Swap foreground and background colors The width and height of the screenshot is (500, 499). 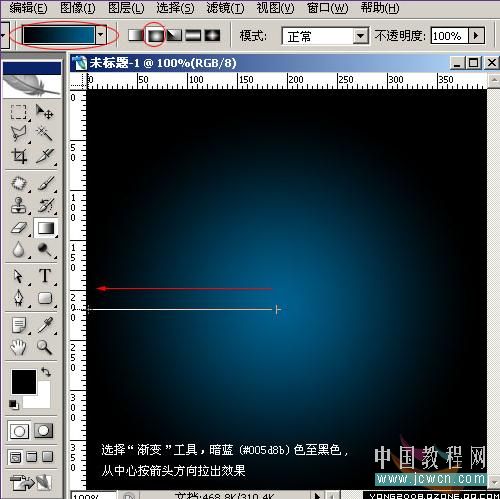point(46,371)
